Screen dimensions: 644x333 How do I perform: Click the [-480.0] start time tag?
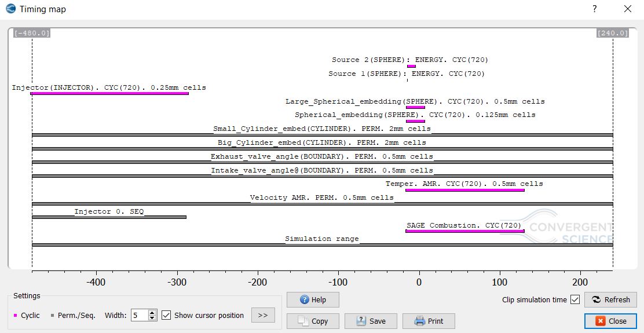tap(32, 33)
